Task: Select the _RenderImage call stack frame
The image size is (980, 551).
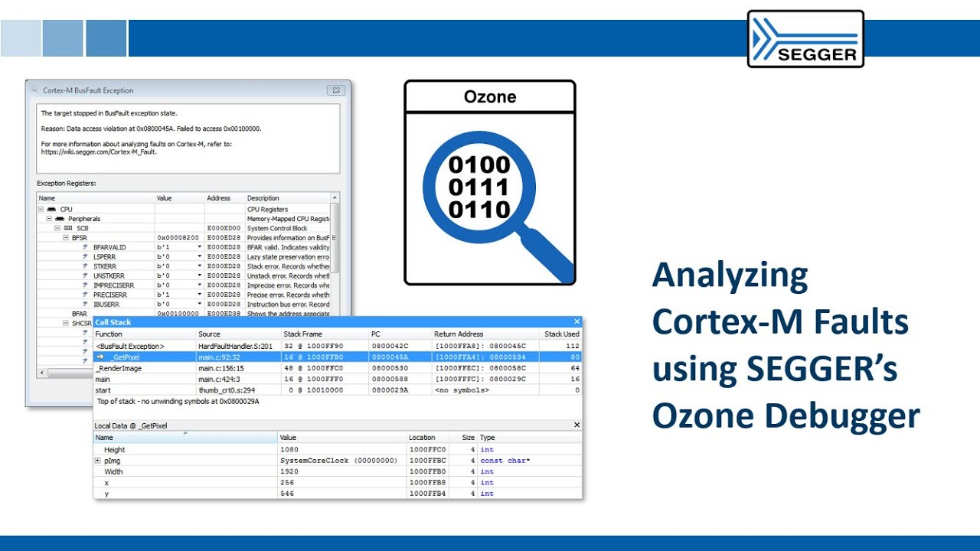Action: 337,368
